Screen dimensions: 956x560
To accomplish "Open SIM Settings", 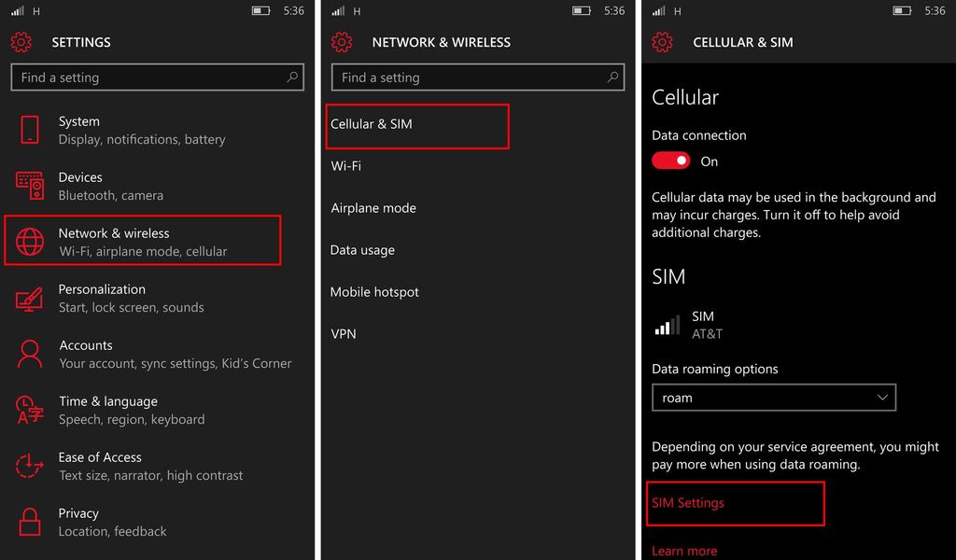I will click(687, 503).
